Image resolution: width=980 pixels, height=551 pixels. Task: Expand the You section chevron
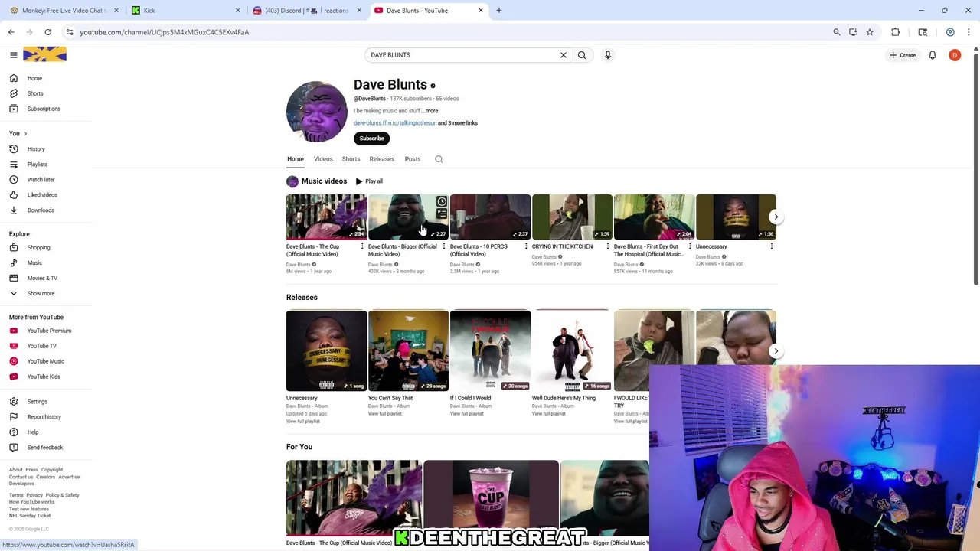click(x=25, y=134)
